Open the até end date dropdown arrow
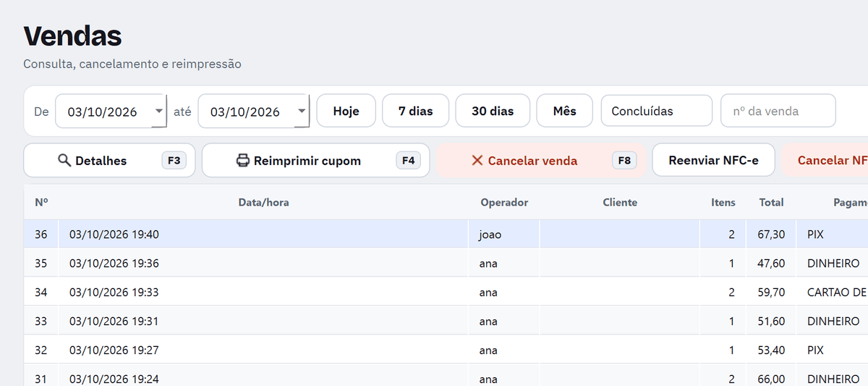 (301, 112)
